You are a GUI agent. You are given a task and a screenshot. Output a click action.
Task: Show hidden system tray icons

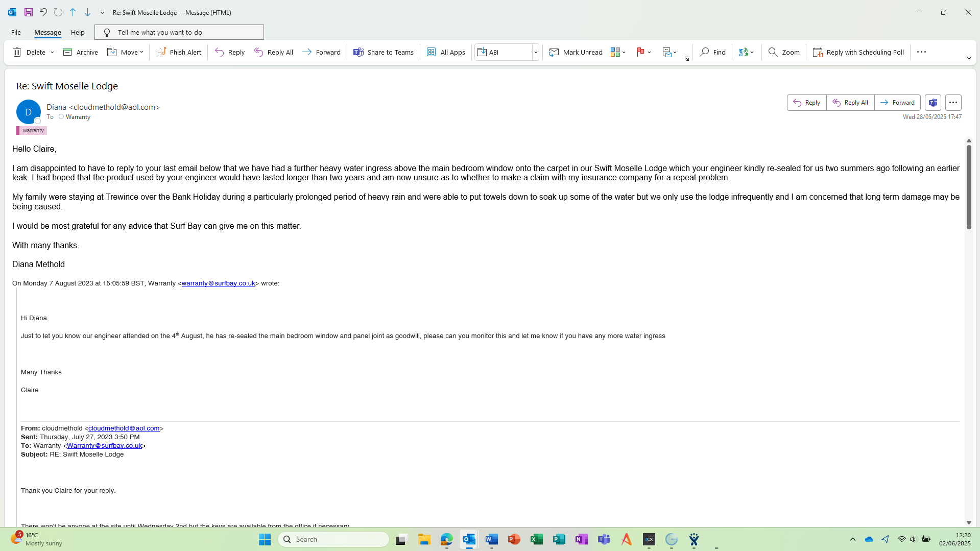(x=853, y=539)
